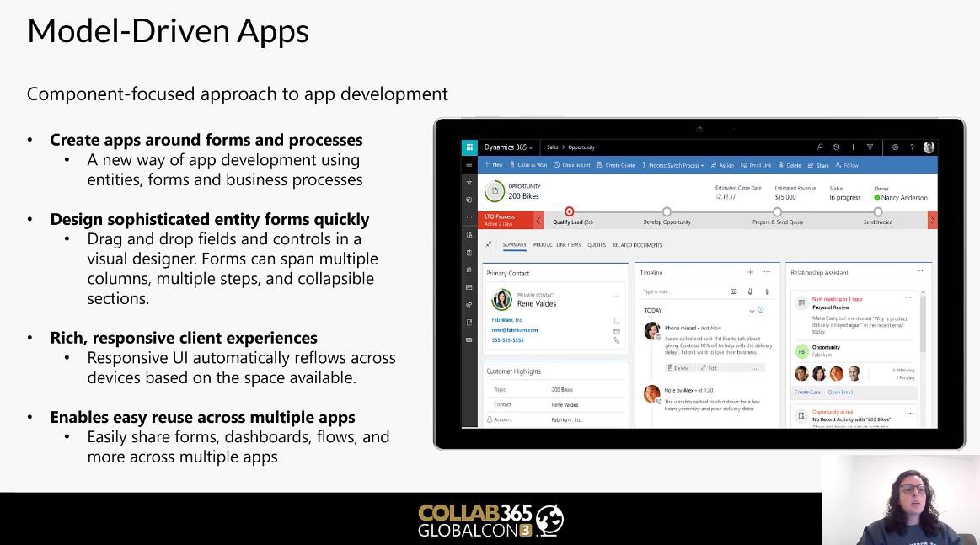Image resolution: width=980 pixels, height=545 pixels.
Task: Click the green FB Opportunity badge
Action: (x=802, y=351)
